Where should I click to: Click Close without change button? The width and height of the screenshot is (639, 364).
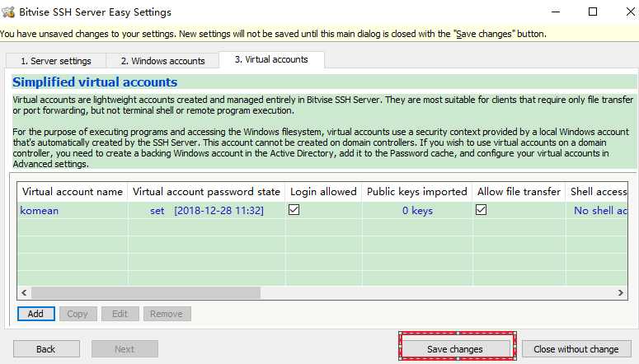[576, 349]
